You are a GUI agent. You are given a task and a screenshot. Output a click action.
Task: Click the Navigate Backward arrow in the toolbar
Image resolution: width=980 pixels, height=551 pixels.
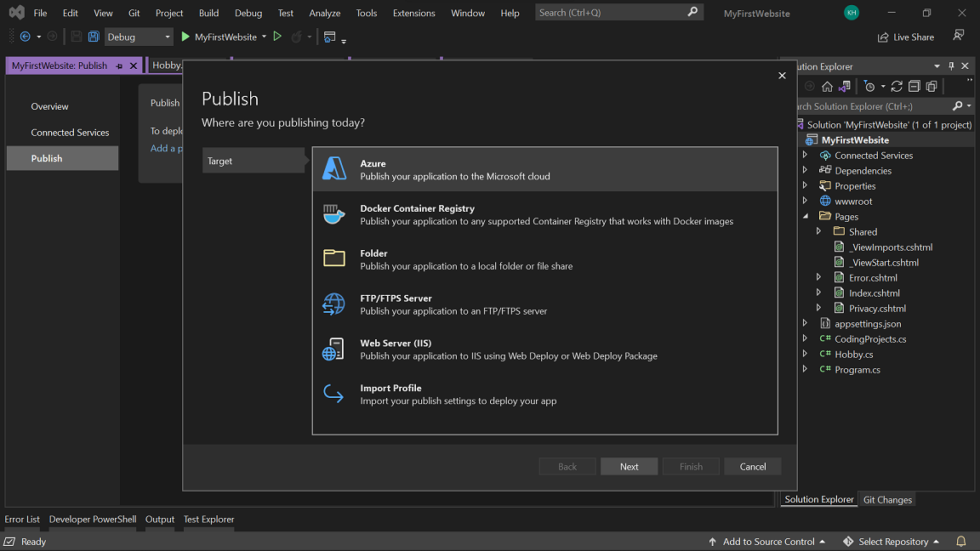pyautogui.click(x=25, y=37)
